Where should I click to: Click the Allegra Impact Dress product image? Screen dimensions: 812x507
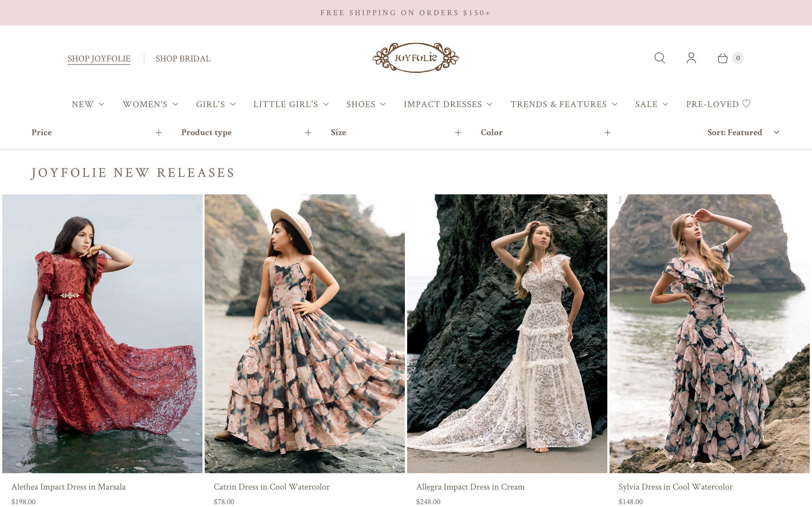pos(507,335)
